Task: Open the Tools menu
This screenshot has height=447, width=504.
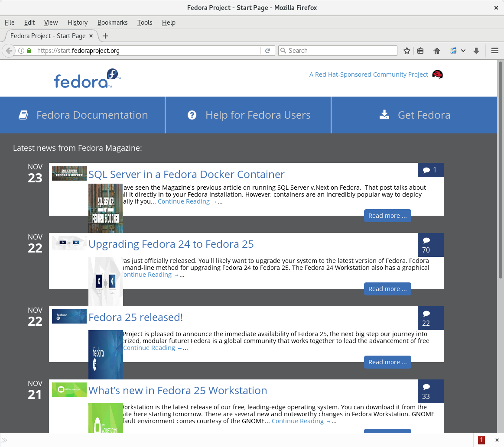Action: (x=145, y=23)
